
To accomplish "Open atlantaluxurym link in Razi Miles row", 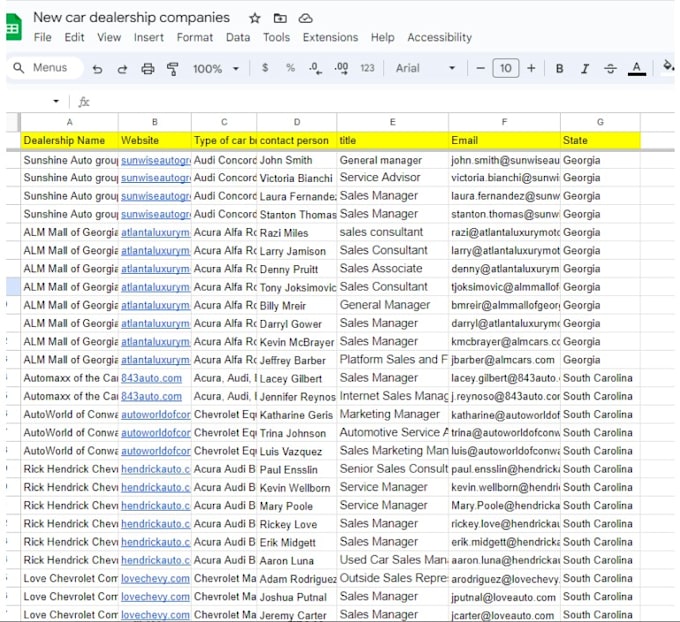I will [155, 232].
